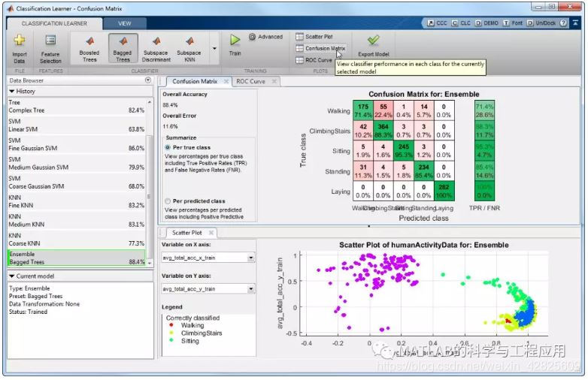Image resolution: width=588 pixels, height=380 pixels.
Task: Open the help question mark
Action: click(x=563, y=23)
